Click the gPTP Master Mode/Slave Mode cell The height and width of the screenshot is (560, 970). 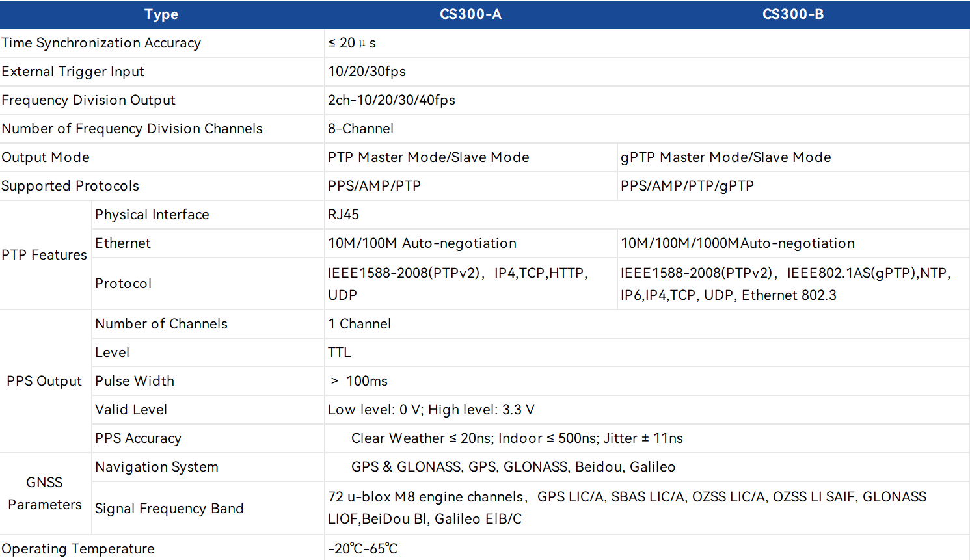[725, 157]
